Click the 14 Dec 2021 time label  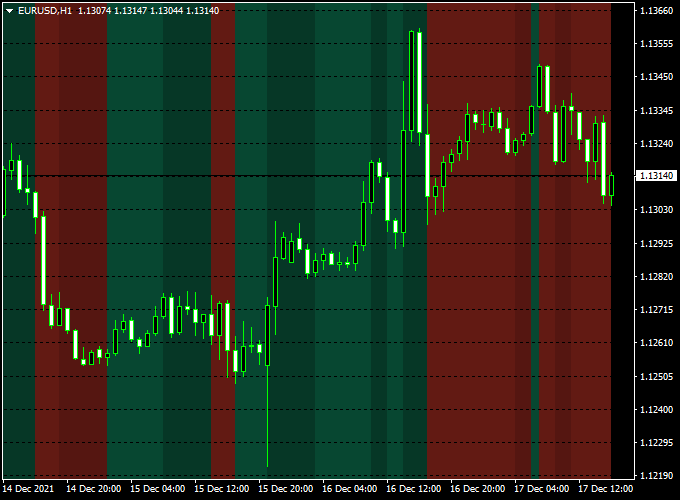28,489
